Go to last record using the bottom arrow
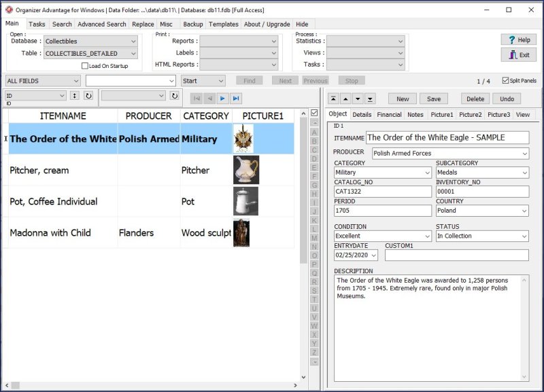Screen dimensions: 544x392 [x=370, y=99]
